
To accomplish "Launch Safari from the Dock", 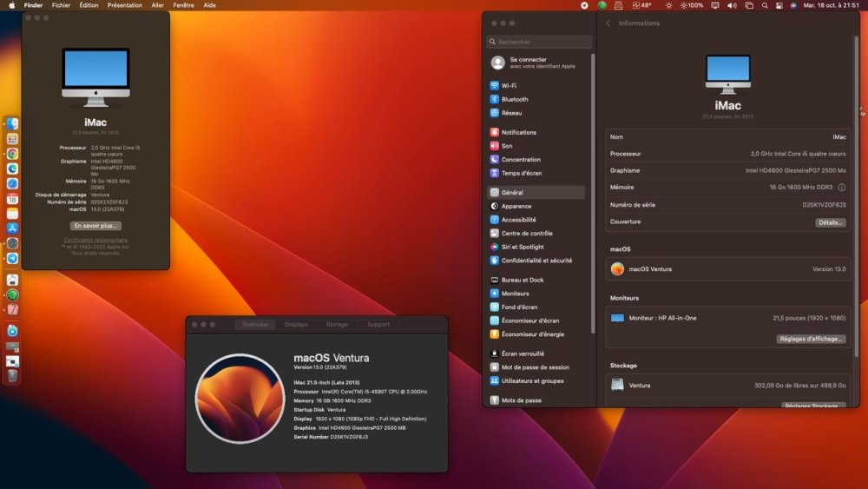I will (x=12, y=184).
